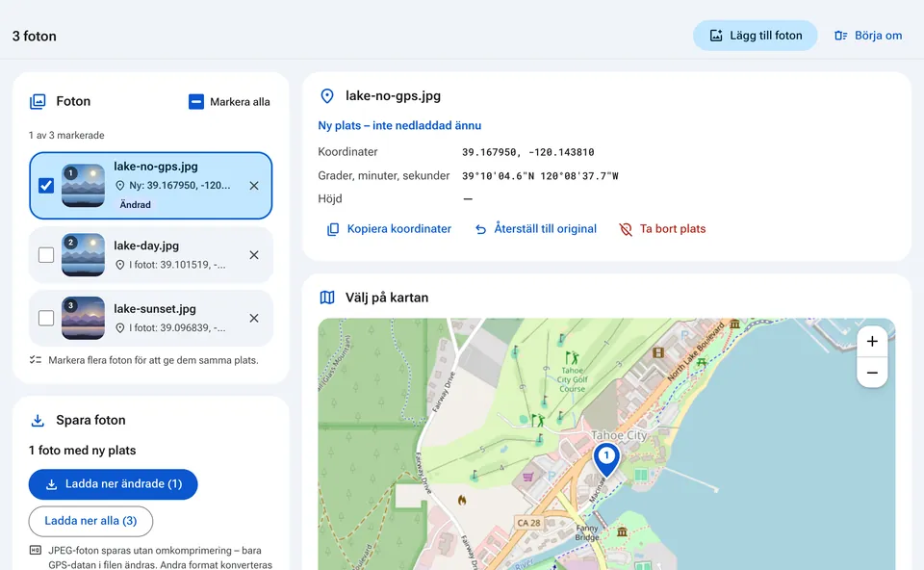This screenshot has height=570, width=924.
Task: Click the Ändrad badge on lake-no-gps.jpg
Action: 136,204
